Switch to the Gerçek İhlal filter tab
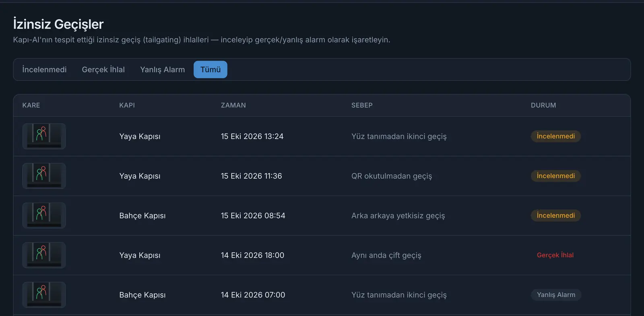 pyautogui.click(x=103, y=70)
